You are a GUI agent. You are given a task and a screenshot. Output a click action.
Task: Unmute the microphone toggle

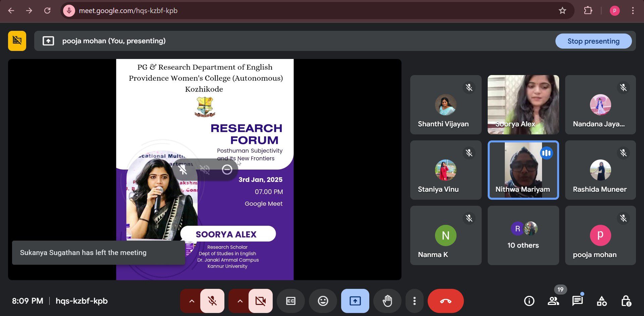pyautogui.click(x=212, y=301)
